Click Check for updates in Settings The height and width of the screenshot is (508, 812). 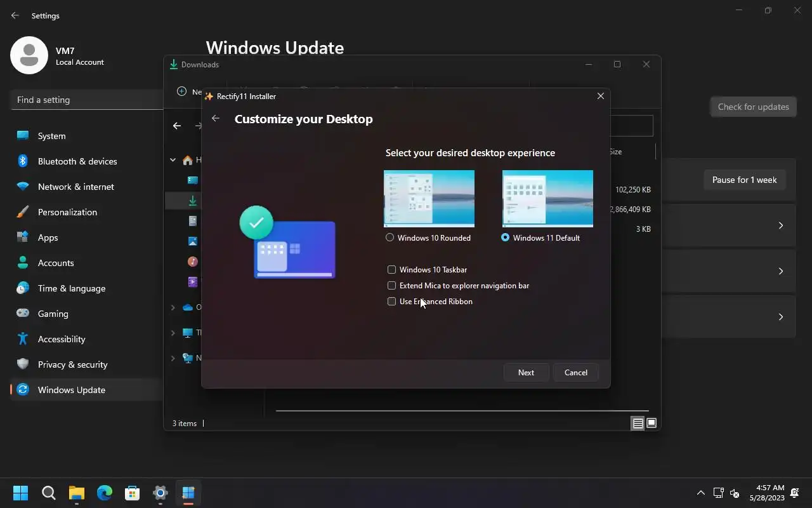(x=753, y=107)
